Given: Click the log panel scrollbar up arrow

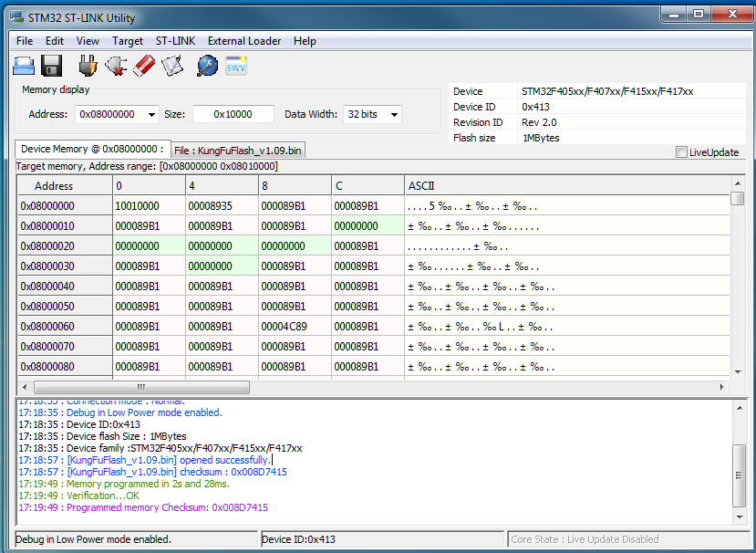Looking at the screenshot, I should (740, 408).
